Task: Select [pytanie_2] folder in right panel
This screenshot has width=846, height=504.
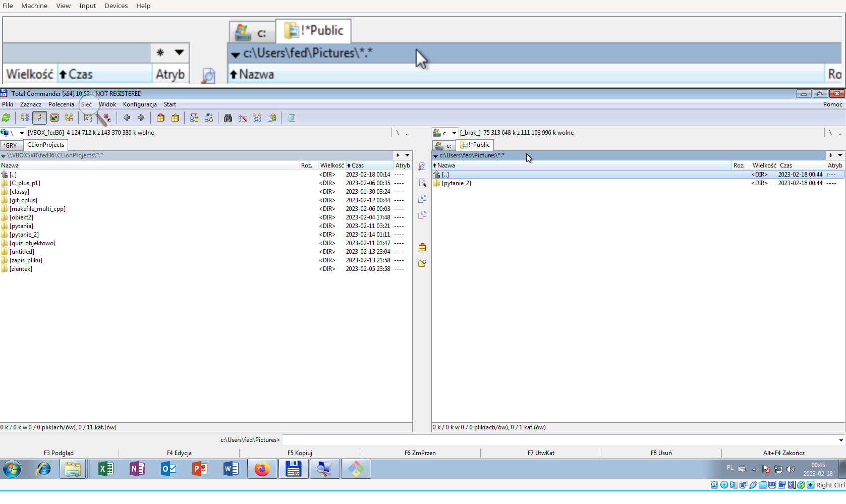Action: (457, 183)
